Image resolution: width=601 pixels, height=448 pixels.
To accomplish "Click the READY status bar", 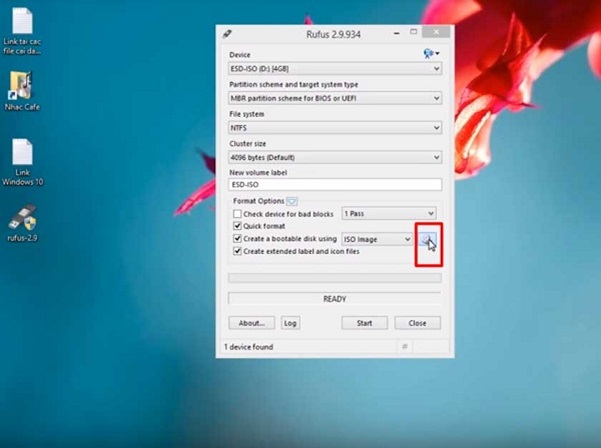I will coord(335,299).
